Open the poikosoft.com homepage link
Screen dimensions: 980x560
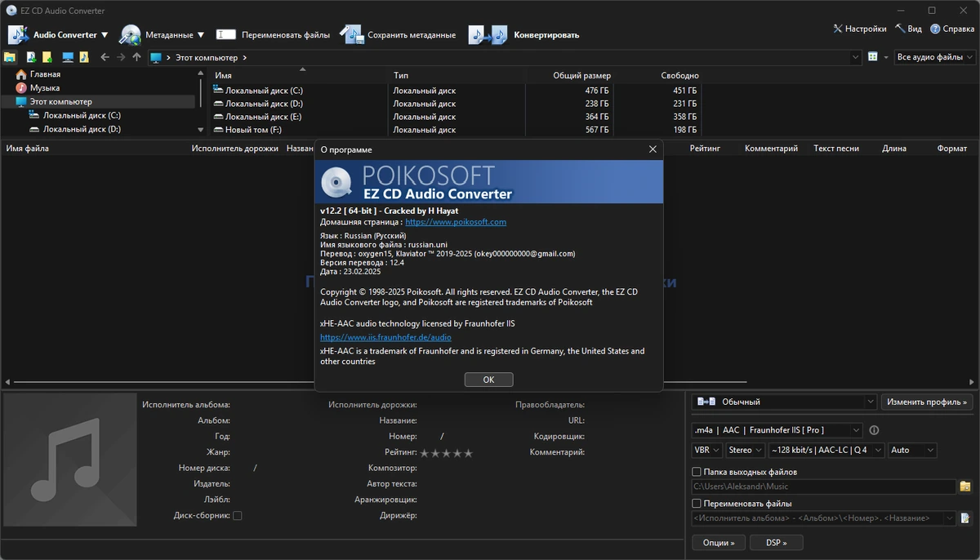[x=456, y=221]
